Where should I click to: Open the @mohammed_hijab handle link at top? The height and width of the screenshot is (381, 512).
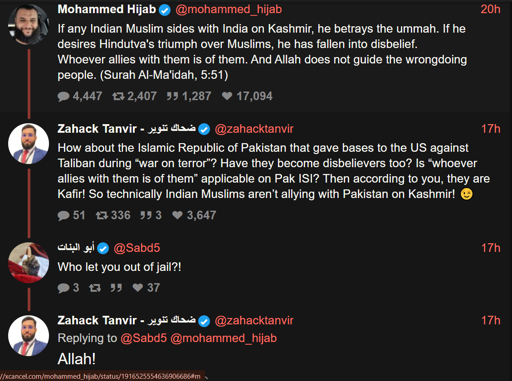pyautogui.click(x=229, y=9)
